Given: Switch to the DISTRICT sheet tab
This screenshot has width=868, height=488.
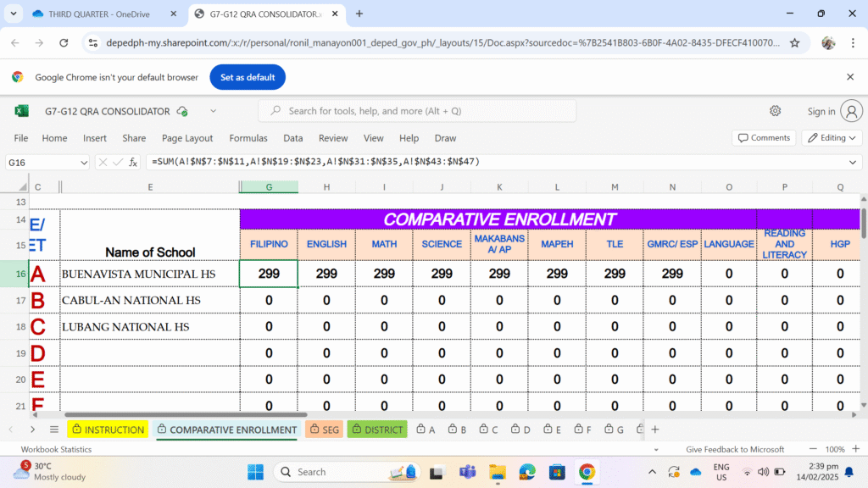Looking at the screenshot, I should [x=377, y=430].
